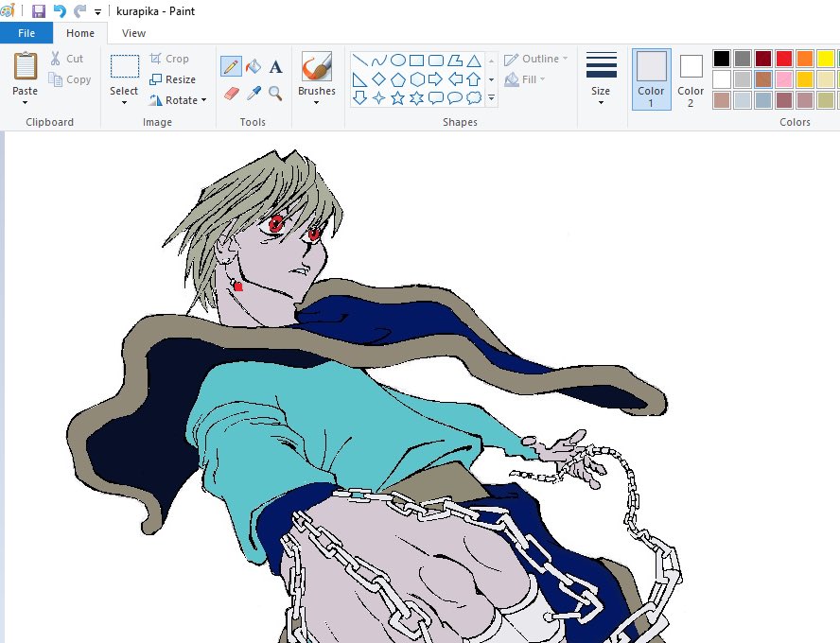This screenshot has height=643, width=840.
Task: Click the Resize button
Action: tap(172, 79)
